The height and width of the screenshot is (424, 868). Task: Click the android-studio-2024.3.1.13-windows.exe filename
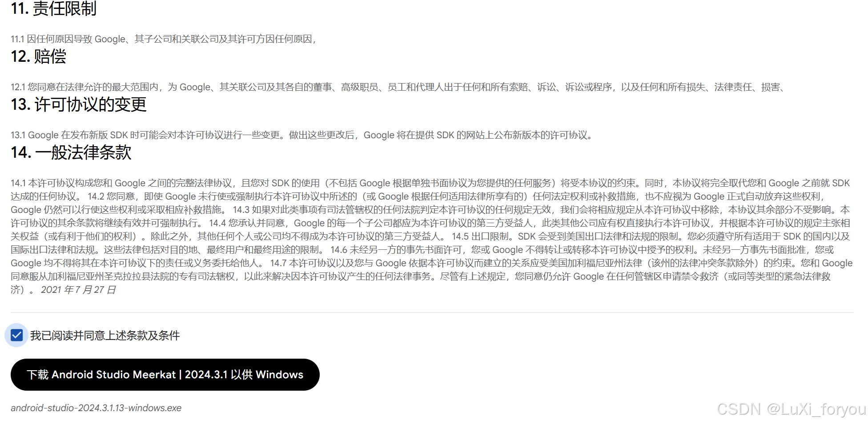96,408
